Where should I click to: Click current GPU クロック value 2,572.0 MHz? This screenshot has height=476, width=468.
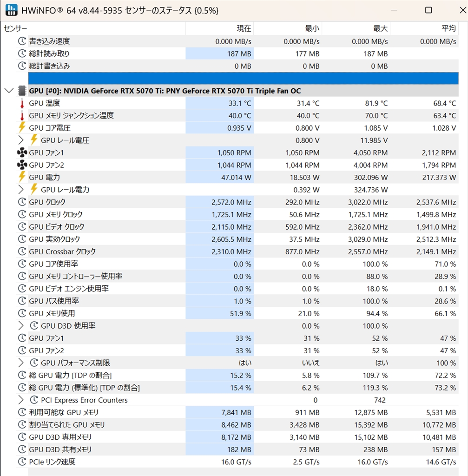point(231,202)
